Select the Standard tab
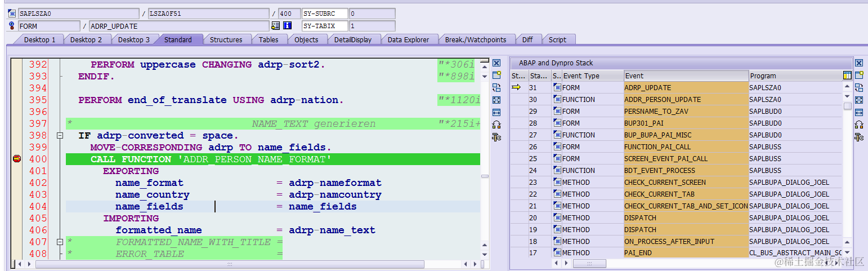The image size is (868, 271). pos(178,39)
